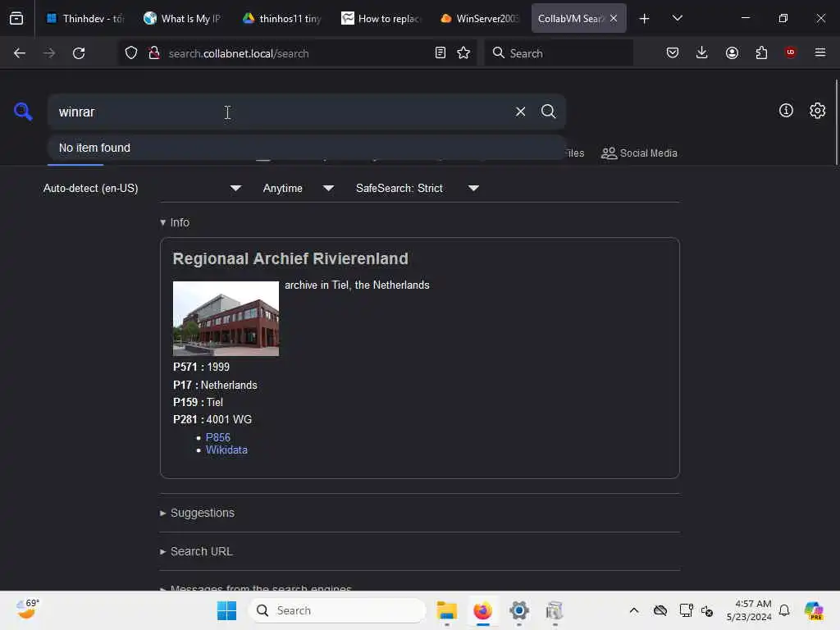Open Settings app from the taskbar
The width and height of the screenshot is (840, 630).
[x=519, y=610]
